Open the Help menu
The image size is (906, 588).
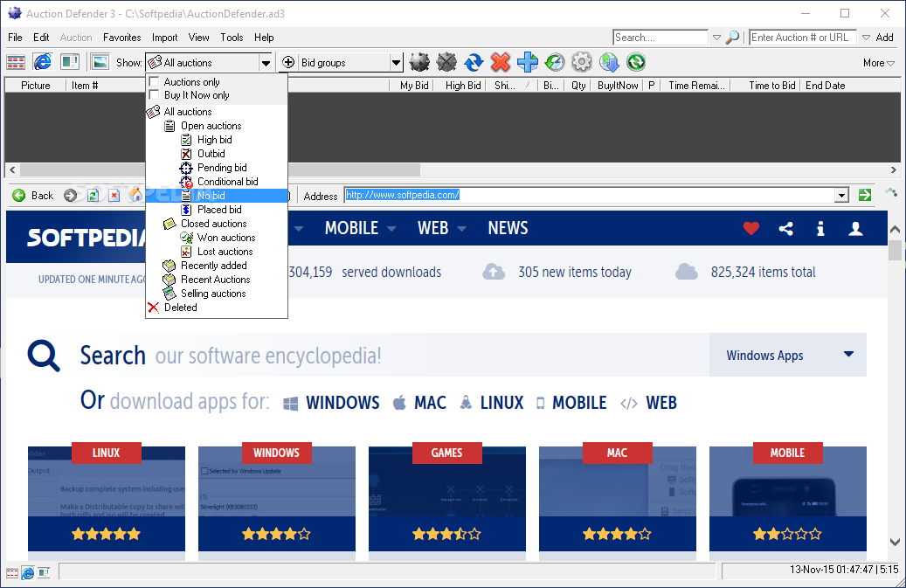[264, 38]
